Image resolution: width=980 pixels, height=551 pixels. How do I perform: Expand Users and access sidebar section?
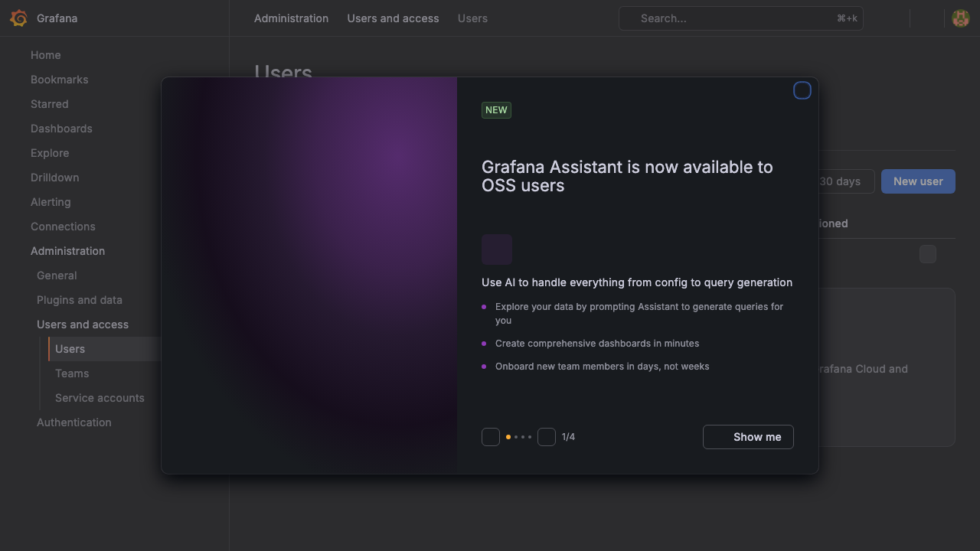tap(83, 324)
